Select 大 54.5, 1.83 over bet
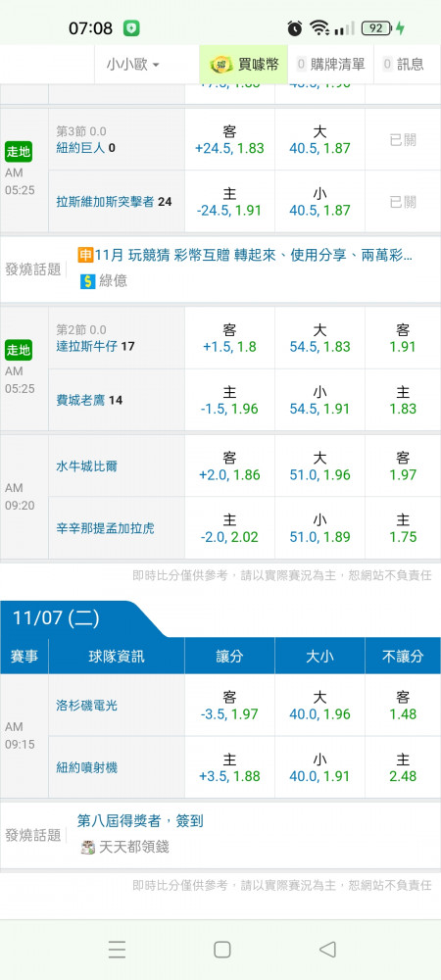This screenshot has height=980, width=441. click(x=319, y=338)
